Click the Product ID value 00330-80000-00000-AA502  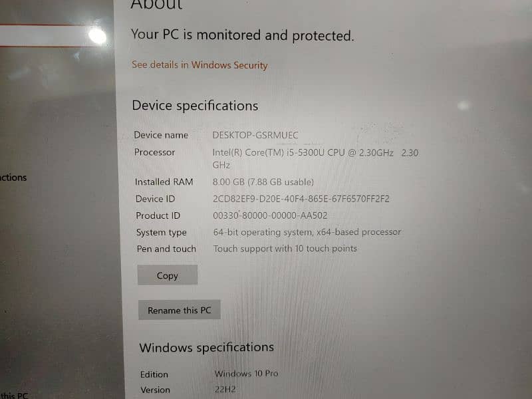click(x=270, y=215)
